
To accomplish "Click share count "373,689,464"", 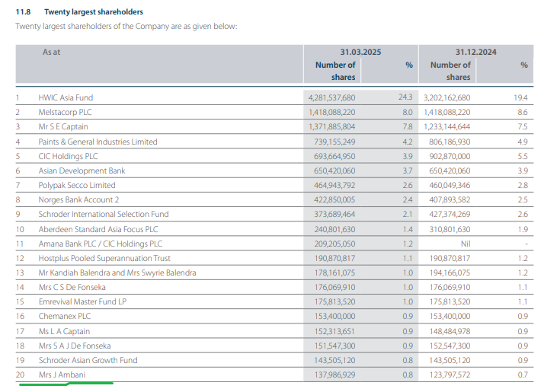I will pyautogui.click(x=334, y=215).
